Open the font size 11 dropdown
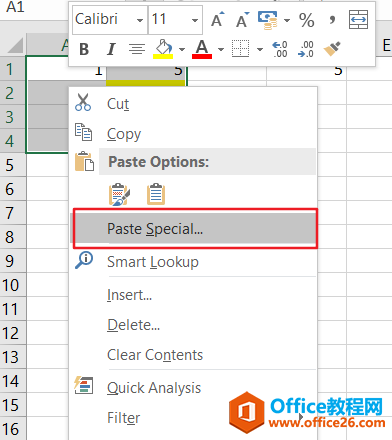The image size is (392, 440). point(195,20)
